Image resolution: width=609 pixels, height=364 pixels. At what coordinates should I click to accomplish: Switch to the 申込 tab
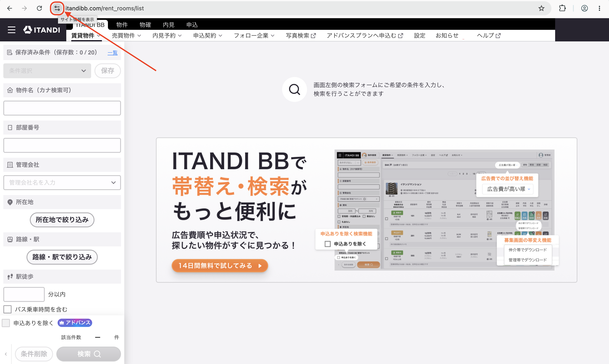(192, 25)
